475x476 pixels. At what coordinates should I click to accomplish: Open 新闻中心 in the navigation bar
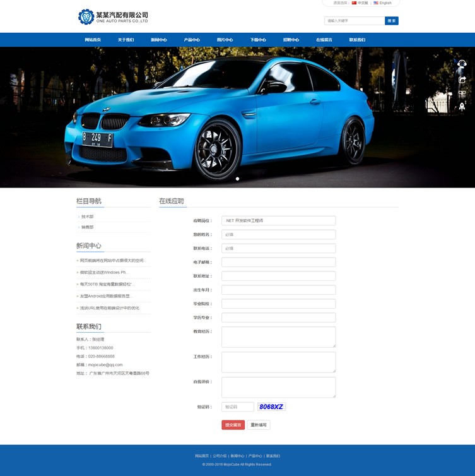point(158,40)
